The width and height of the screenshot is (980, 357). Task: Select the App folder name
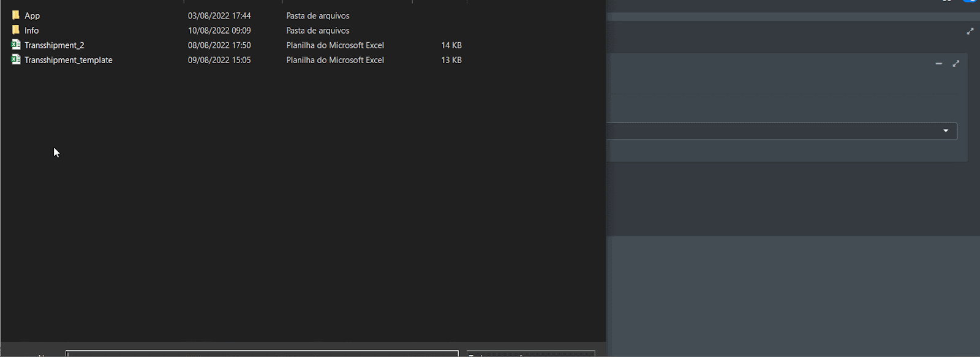coord(32,16)
